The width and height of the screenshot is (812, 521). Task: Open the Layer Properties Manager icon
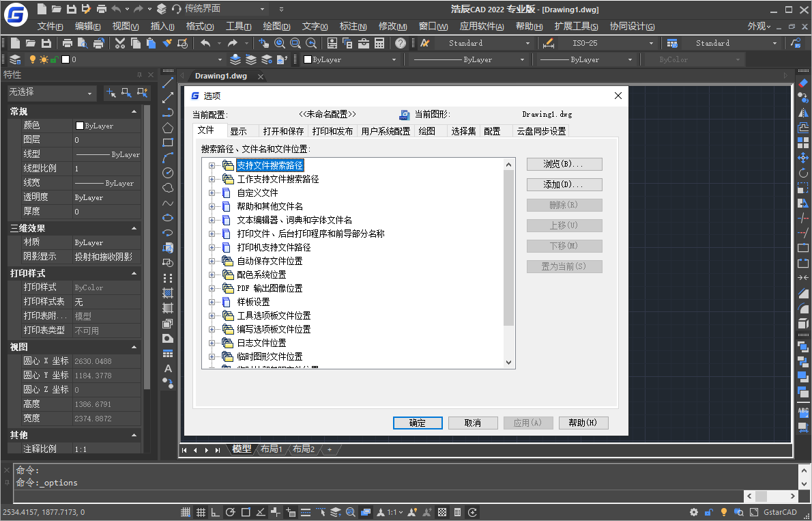(x=15, y=59)
